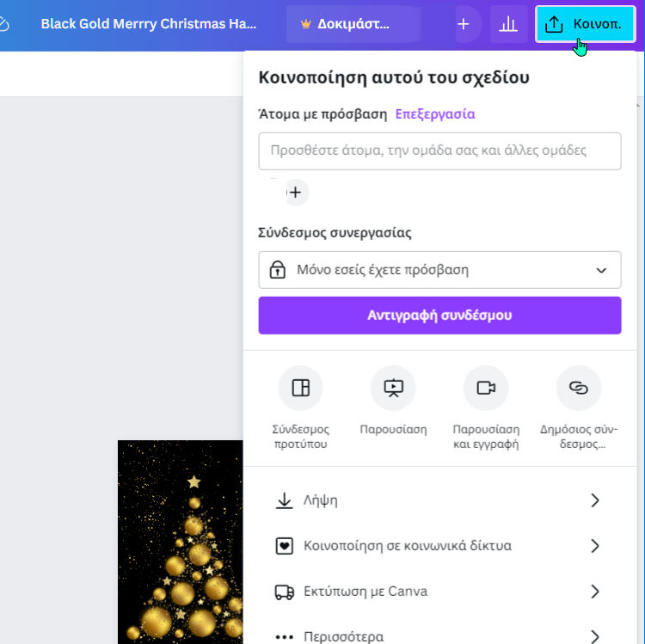Image resolution: width=645 pixels, height=644 pixels.
Task: Open the Δημόσιος σύνδεσμος chain link icon
Action: [x=579, y=388]
